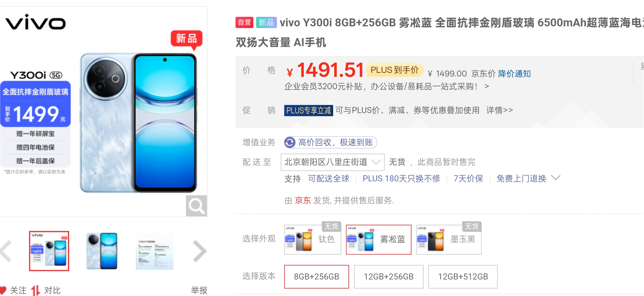Click the PLUS专享立减 promotion tag
644x296 pixels.
coord(309,111)
